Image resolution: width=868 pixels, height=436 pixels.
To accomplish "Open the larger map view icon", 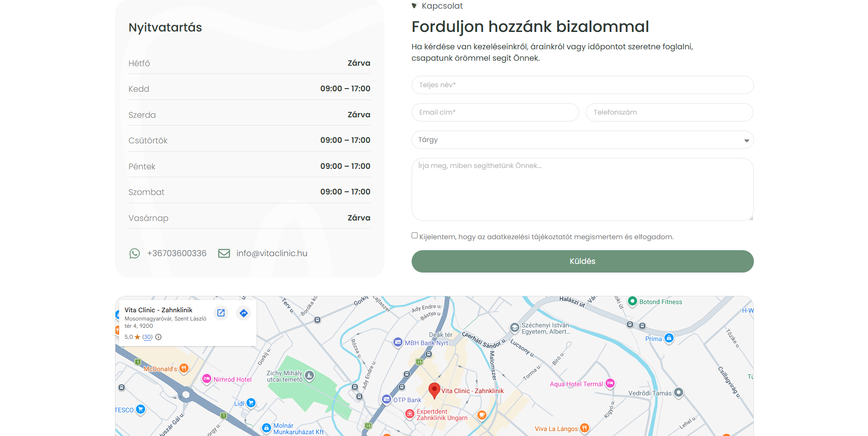I will tap(221, 313).
